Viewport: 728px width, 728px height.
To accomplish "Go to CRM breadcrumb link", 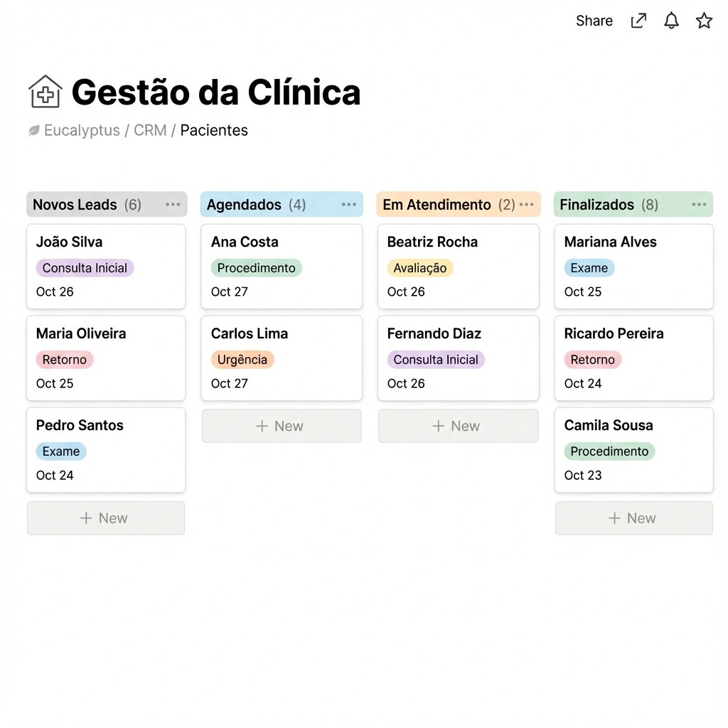I will pos(150,131).
